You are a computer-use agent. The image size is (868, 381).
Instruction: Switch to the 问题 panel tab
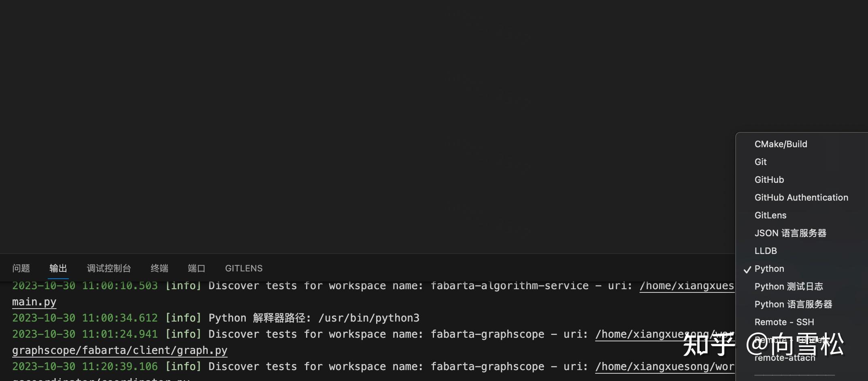(x=21, y=268)
